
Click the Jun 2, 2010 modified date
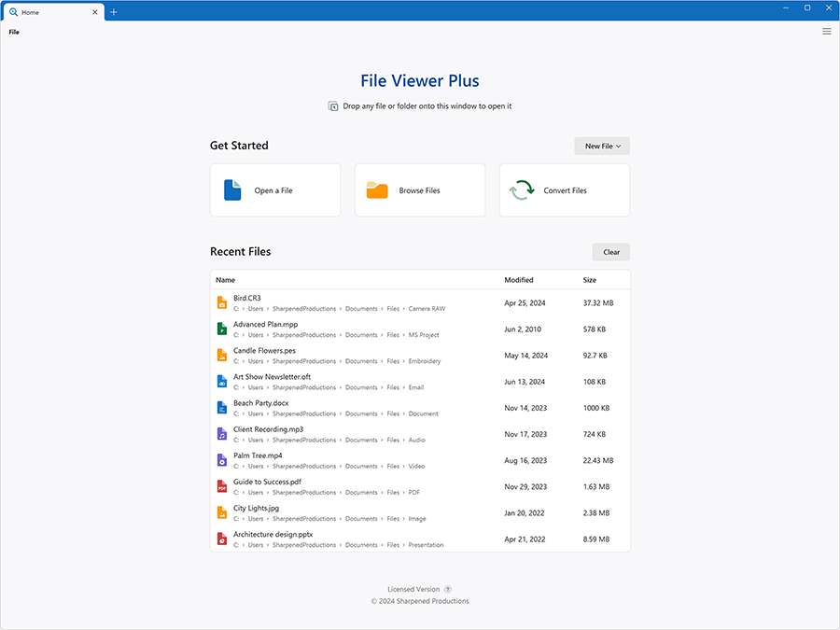coord(523,329)
